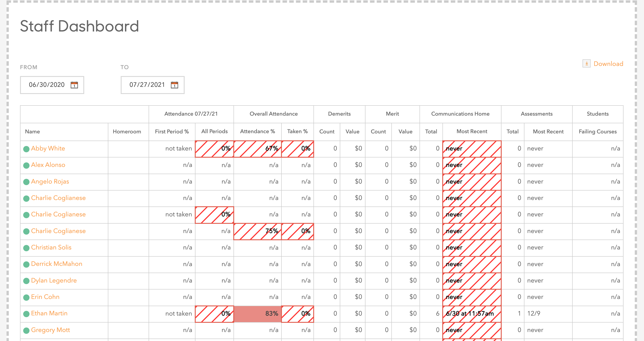Viewport: 644px width, 341px height.
Task: Open Derrick McMahon's staff profile
Action: [x=57, y=264]
